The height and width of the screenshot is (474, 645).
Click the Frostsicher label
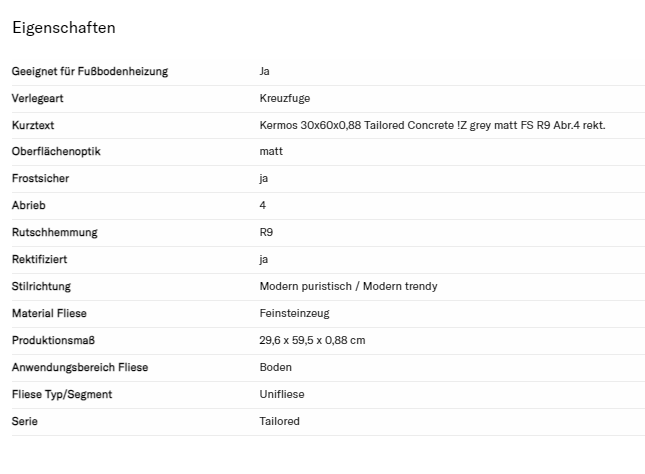(40, 179)
